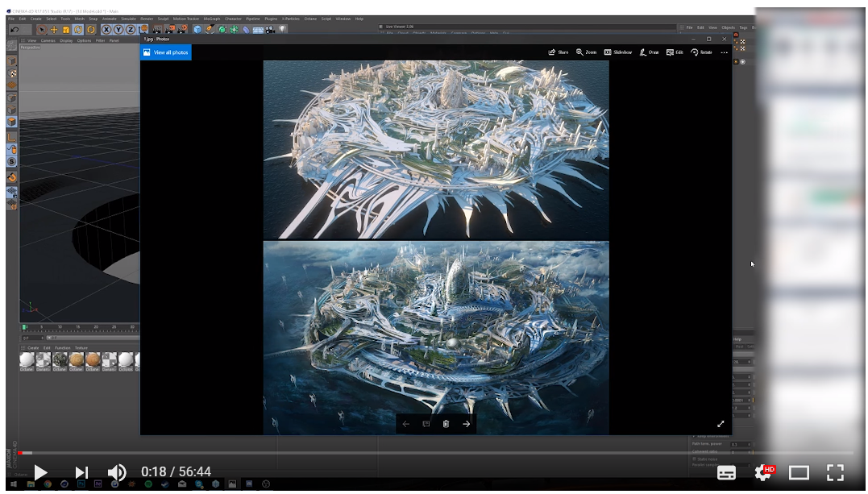Open the Render menu
The width and height of the screenshot is (868, 494).
point(147,19)
